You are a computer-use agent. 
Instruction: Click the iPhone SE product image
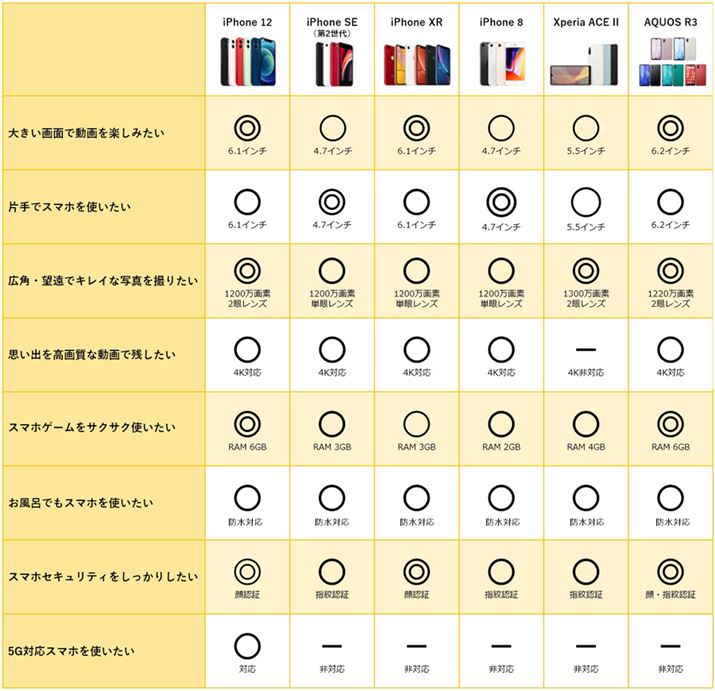click(332, 64)
